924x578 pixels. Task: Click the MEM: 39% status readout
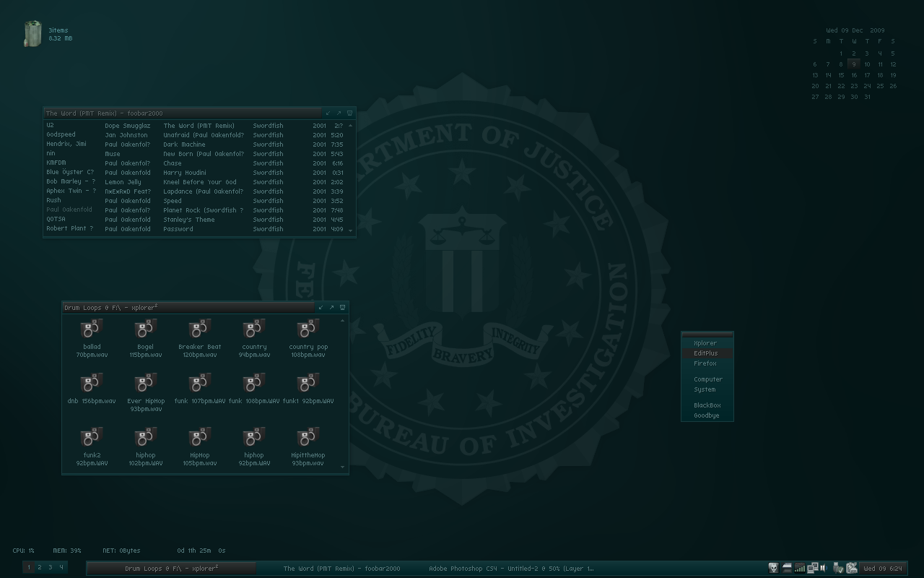tap(66, 551)
